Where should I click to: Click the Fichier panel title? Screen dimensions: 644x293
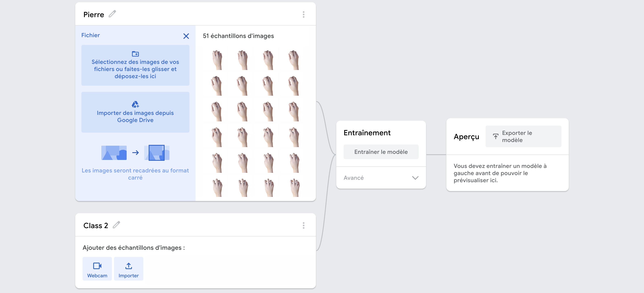(x=91, y=35)
